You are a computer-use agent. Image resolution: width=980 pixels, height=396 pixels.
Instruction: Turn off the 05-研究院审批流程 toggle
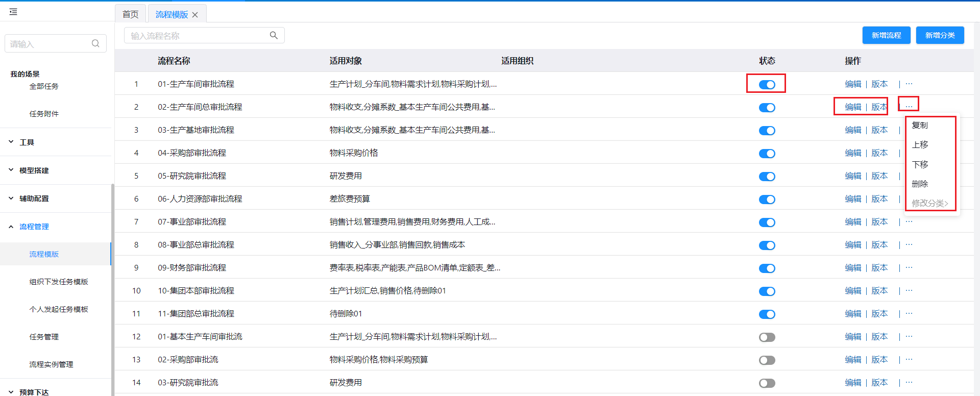click(x=767, y=177)
